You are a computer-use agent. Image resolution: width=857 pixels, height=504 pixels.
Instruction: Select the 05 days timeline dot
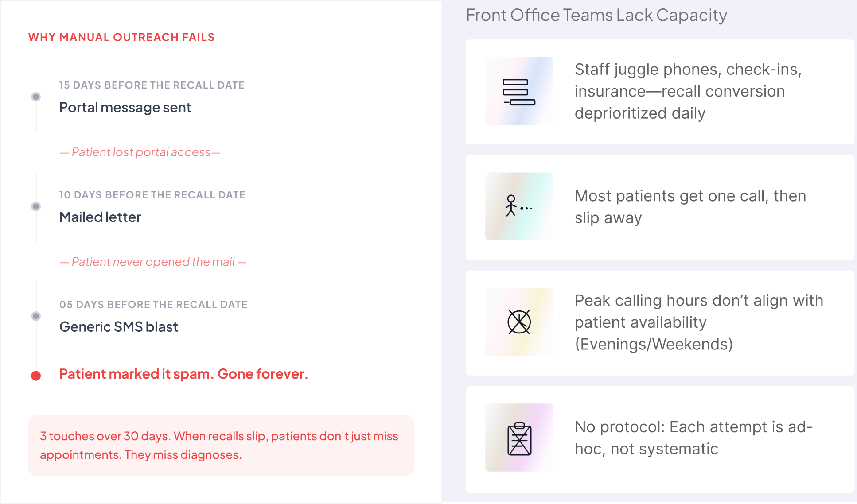point(36,316)
